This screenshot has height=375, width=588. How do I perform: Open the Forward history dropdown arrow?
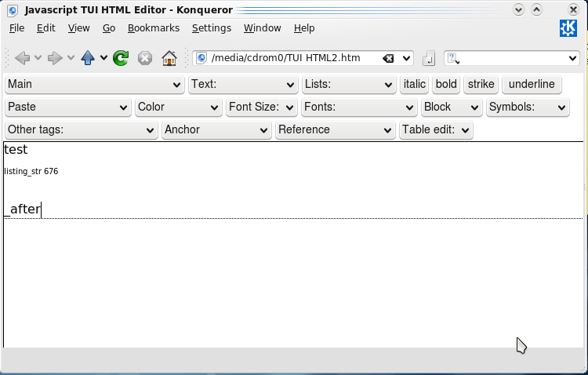click(x=71, y=58)
